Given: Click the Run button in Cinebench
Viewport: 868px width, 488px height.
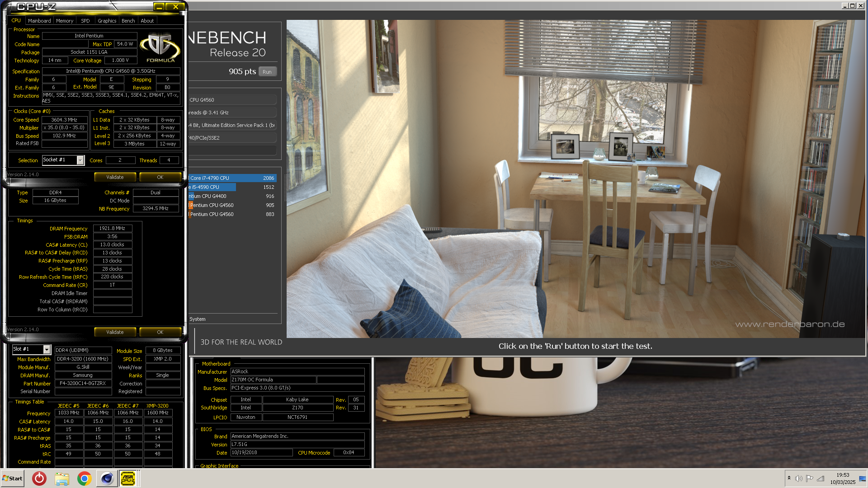Looking at the screenshot, I should (267, 72).
